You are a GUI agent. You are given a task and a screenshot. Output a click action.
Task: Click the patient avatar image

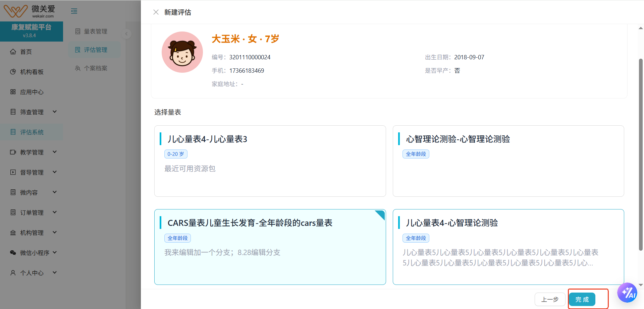(x=182, y=52)
